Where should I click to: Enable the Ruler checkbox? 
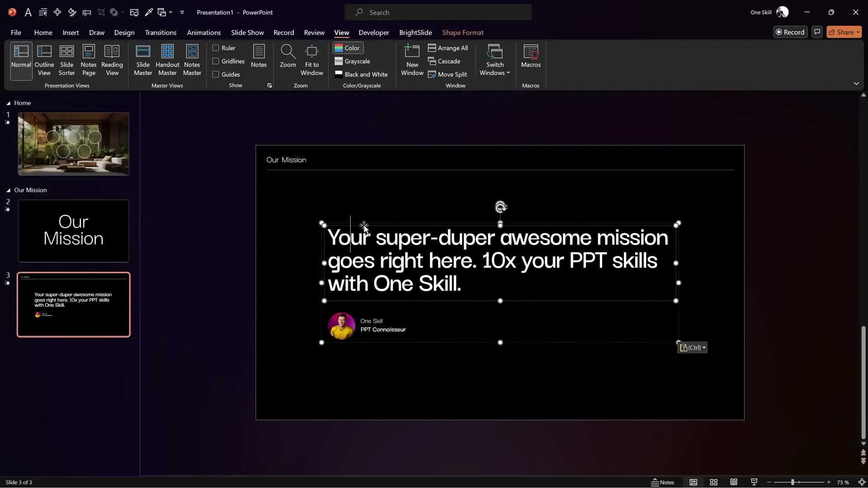click(216, 48)
